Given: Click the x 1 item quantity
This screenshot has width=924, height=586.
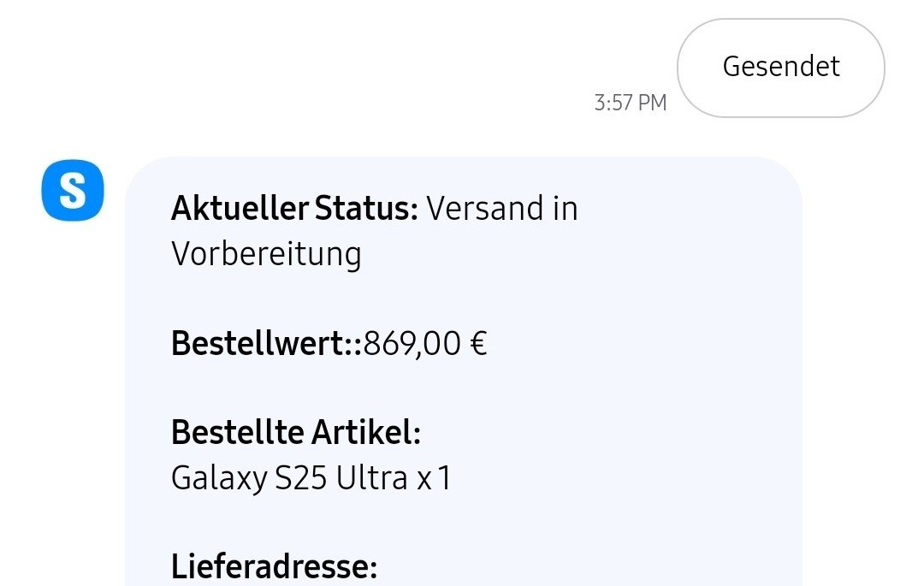Looking at the screenshot, I should (433, 479).
